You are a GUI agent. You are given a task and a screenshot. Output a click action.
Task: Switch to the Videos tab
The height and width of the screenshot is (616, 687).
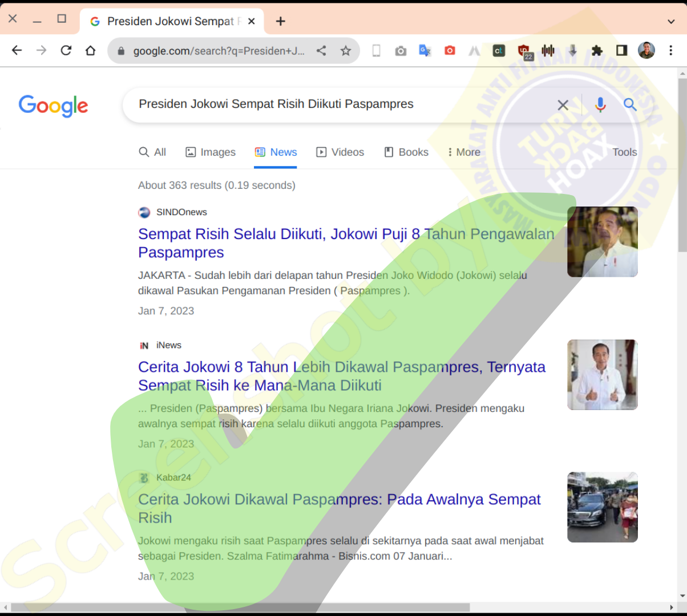[340, 152]
